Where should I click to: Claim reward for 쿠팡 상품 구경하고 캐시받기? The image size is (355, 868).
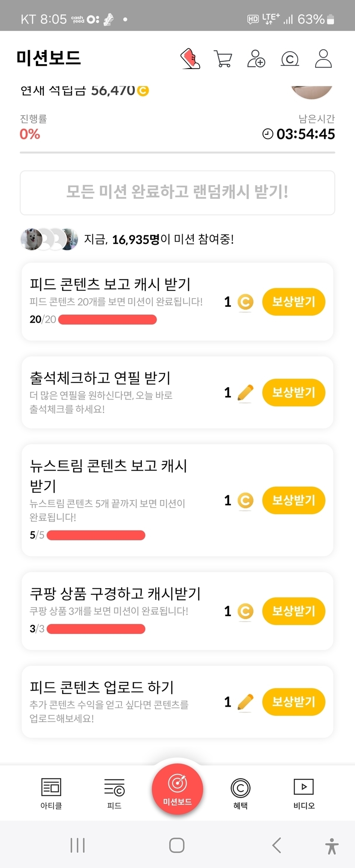point(293,611)
